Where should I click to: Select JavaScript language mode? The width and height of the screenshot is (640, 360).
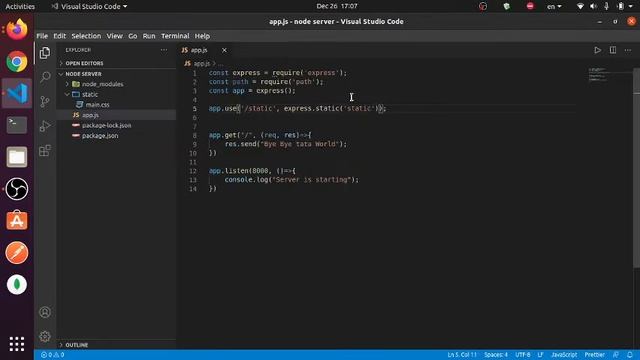coord(564,355)
